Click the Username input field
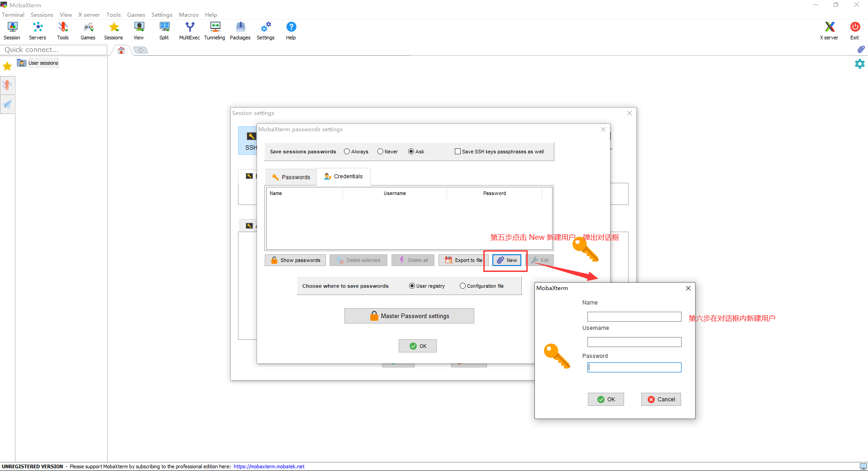868x471 pixels. 634,342
